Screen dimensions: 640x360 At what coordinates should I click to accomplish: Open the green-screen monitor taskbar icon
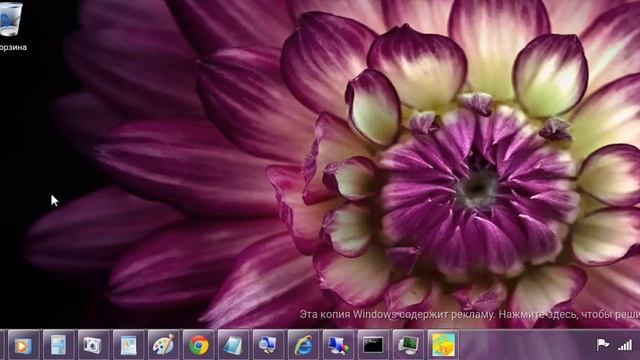click(x=408, y=345)
